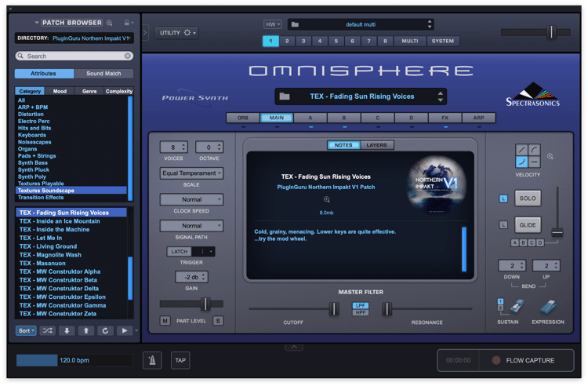The height and width of the screenshot is (386, 588).
Task: Open the Utility gear menu
Action: click(176, 33)
